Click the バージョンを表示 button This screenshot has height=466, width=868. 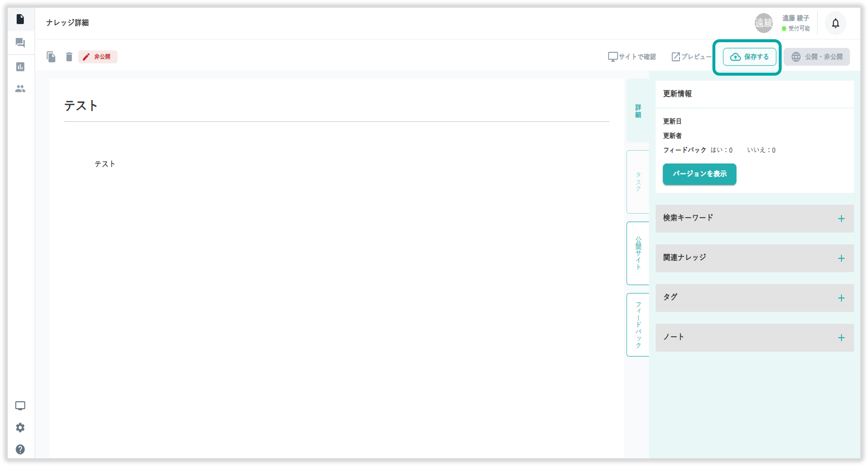tap(699, 174)
